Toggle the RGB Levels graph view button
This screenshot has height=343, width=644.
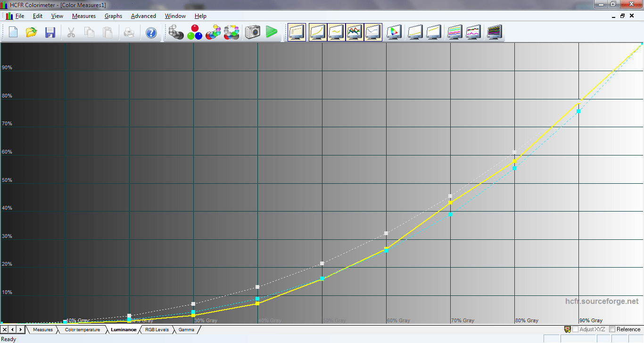pos(354,32)
